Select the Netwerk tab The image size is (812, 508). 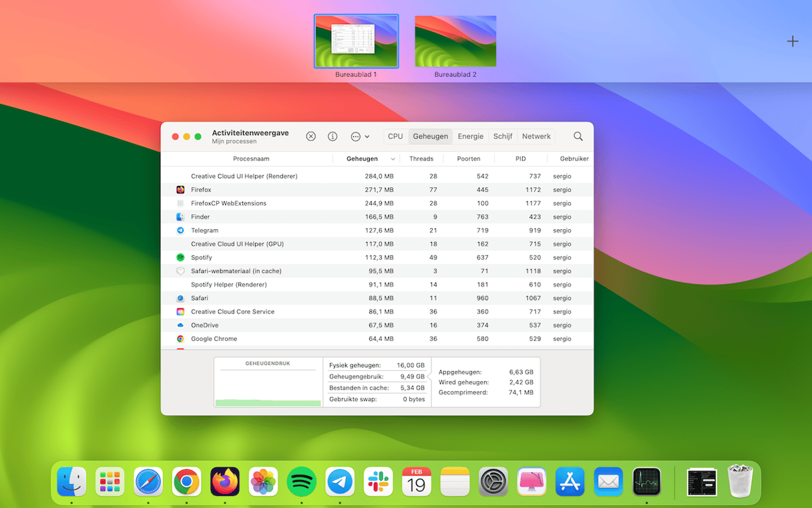tap(536, 136)
